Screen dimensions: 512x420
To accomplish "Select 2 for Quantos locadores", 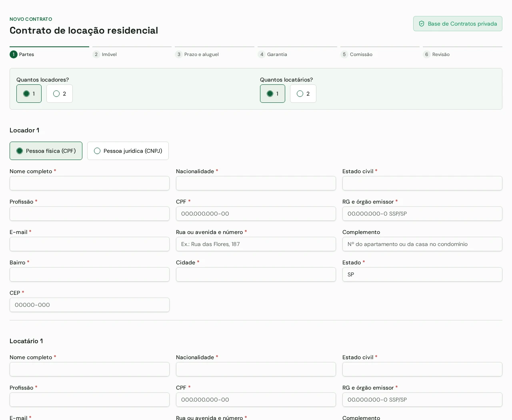I will [x=60, y=94].
